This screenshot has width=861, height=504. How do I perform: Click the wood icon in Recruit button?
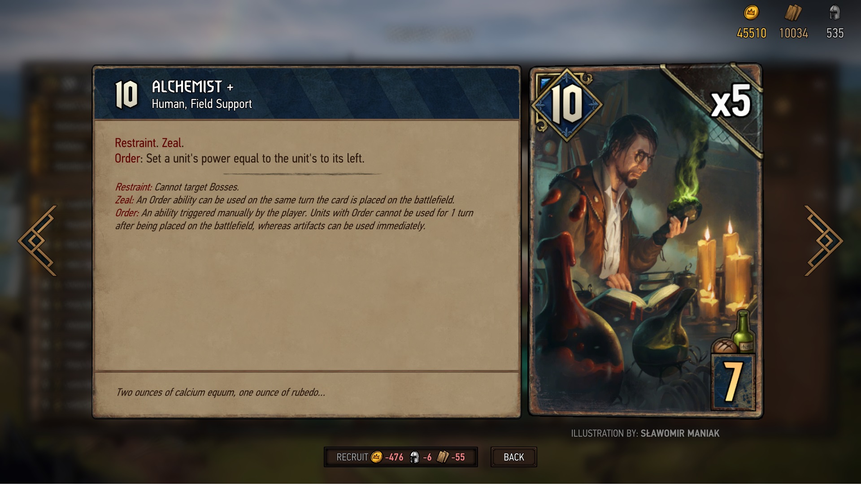click(443, 457)
